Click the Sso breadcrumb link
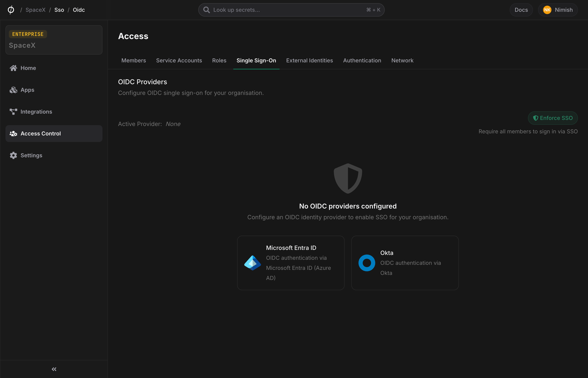588x378 pixels. click(59, 10)
